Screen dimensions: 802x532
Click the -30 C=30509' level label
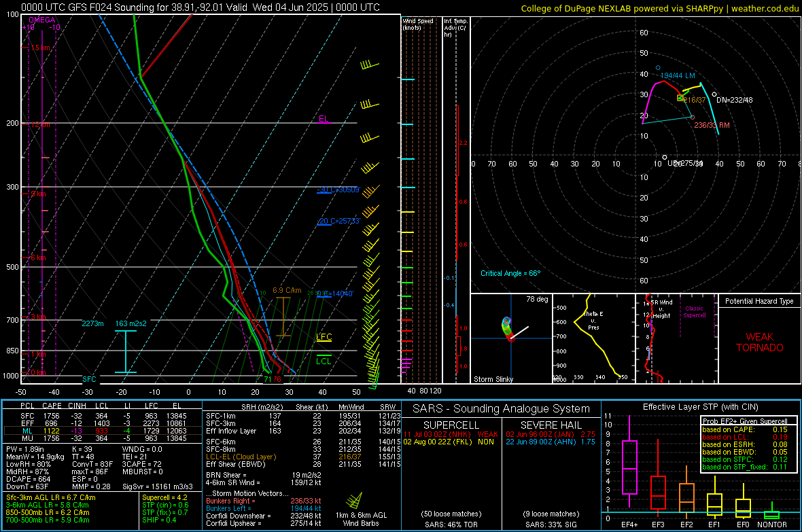click(x=338, y=190)
